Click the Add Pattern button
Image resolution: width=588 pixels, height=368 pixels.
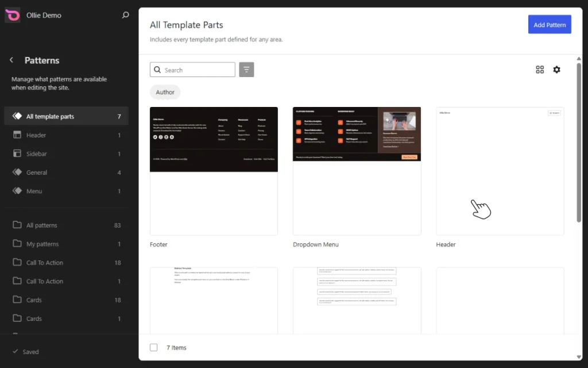(550, 24)
